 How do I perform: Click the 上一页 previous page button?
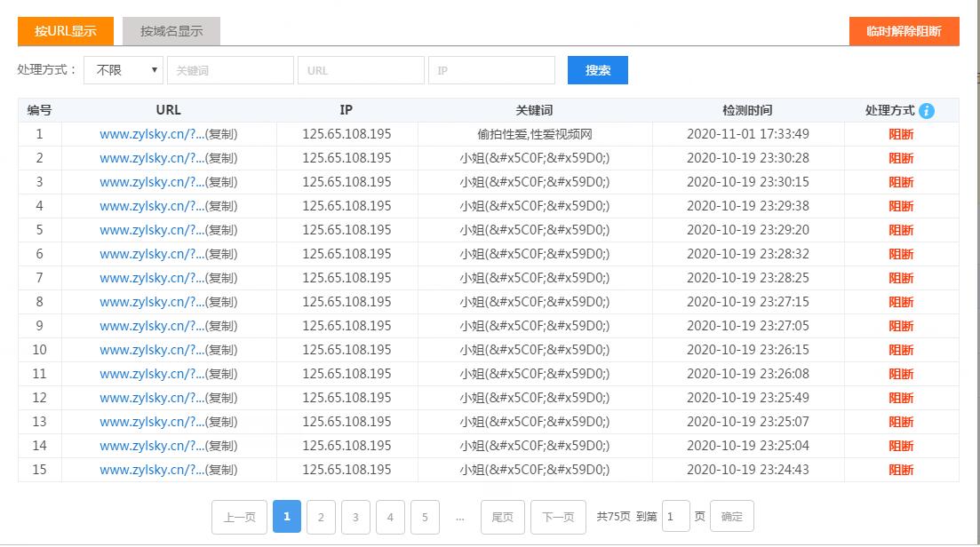[239, 517]
